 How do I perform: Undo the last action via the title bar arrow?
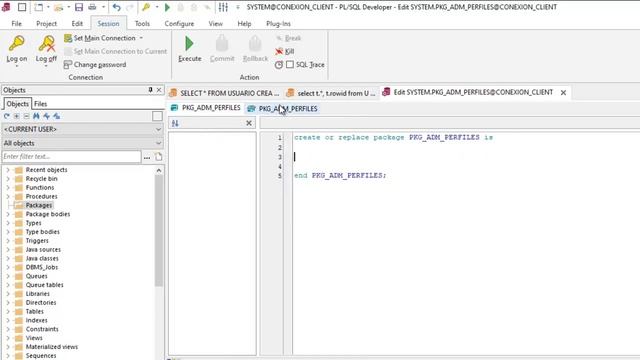click(x=116, y=7)
